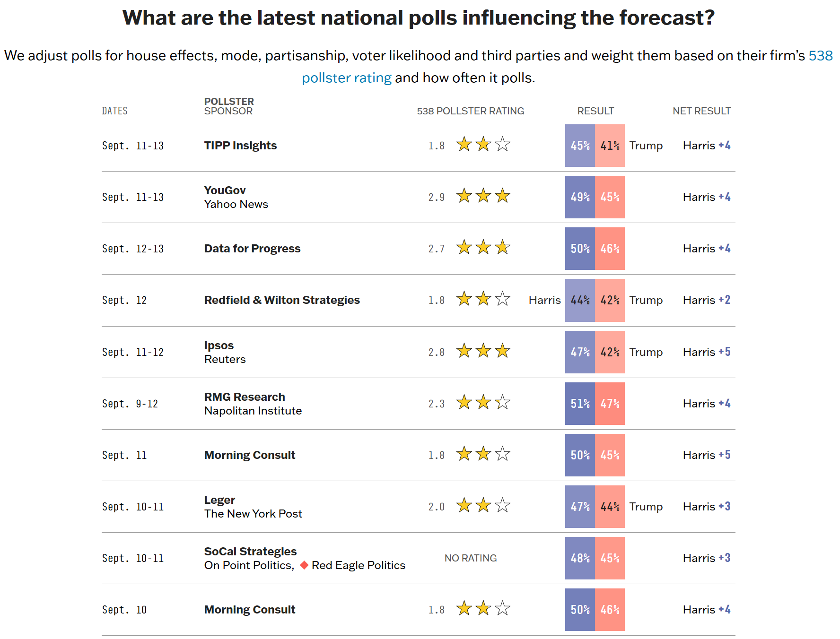Click the empty star in the RMG Research rating
The width and height of the screenshot is (840, 639).
click(502, 403)
